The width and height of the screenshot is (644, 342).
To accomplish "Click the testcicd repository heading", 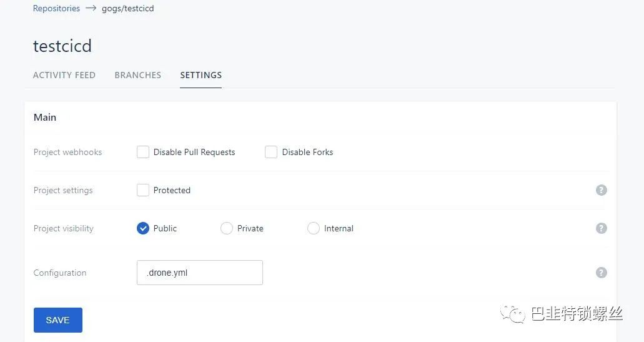I will 62,46.
